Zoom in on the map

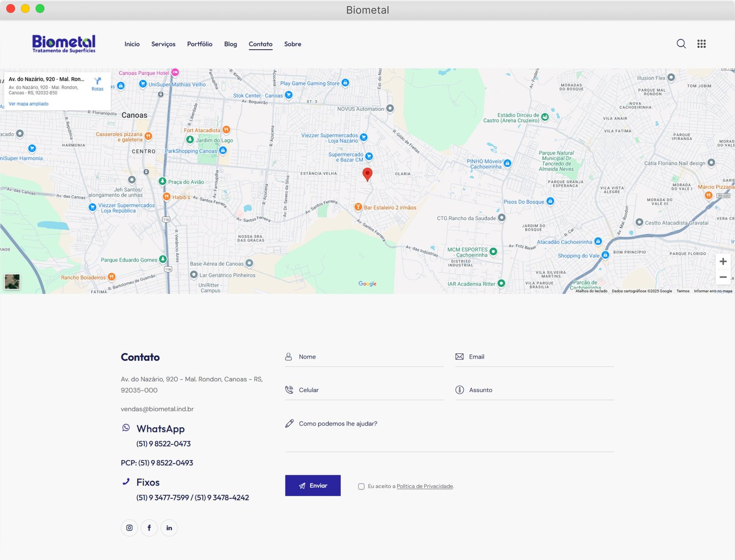(723, 262)
